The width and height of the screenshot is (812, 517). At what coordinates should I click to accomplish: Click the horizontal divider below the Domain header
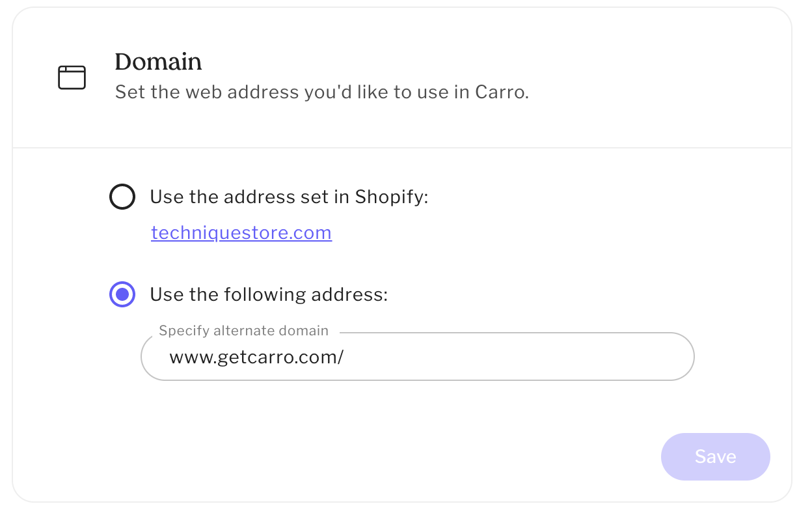pos(402,148)
